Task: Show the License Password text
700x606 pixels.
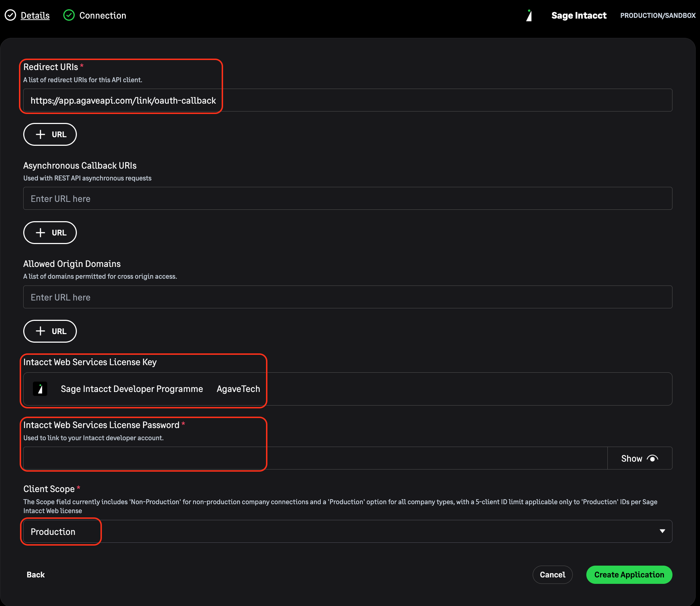Action: [640, 458]
